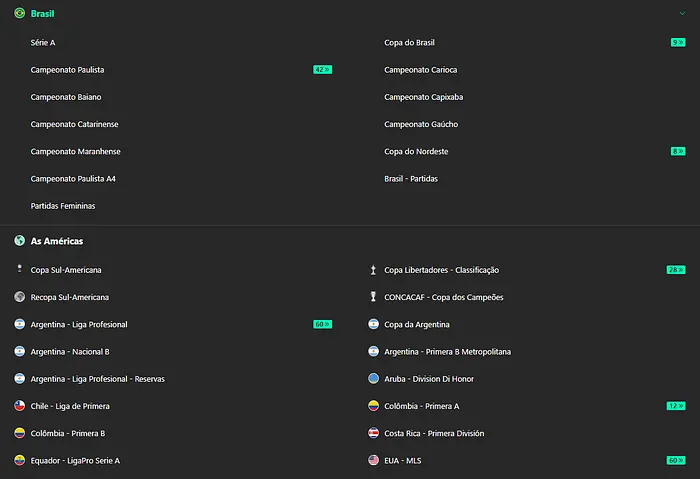Open the Copa do Nordeste 8 badge

(x=678, y=151)
